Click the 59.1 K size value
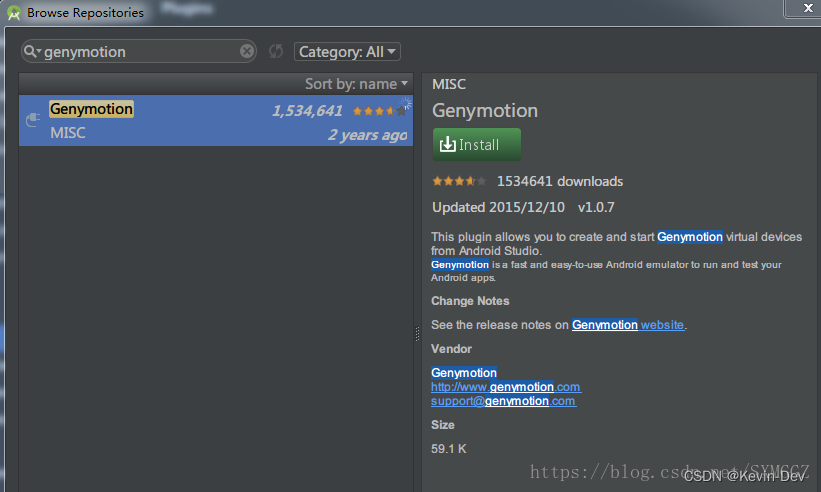 (x=449, y=449)
